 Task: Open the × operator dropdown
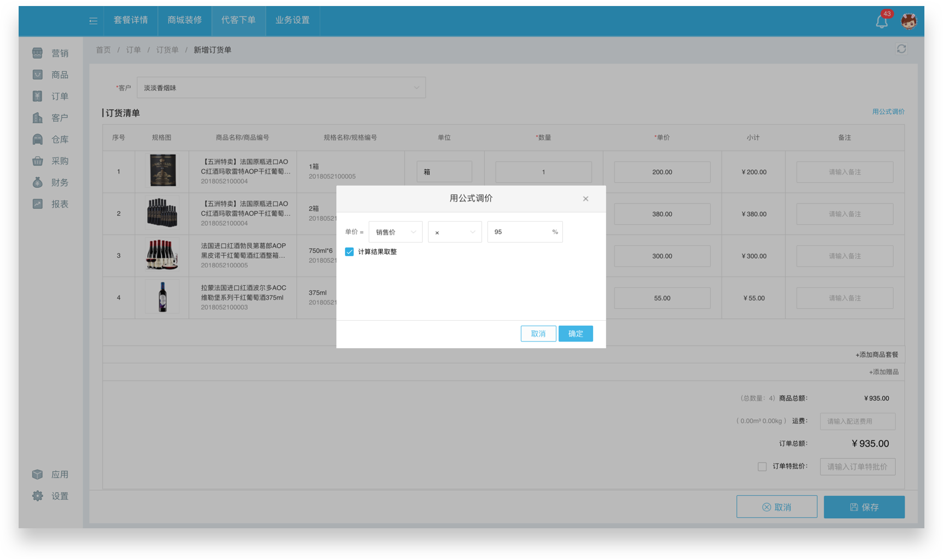[455, 232]
